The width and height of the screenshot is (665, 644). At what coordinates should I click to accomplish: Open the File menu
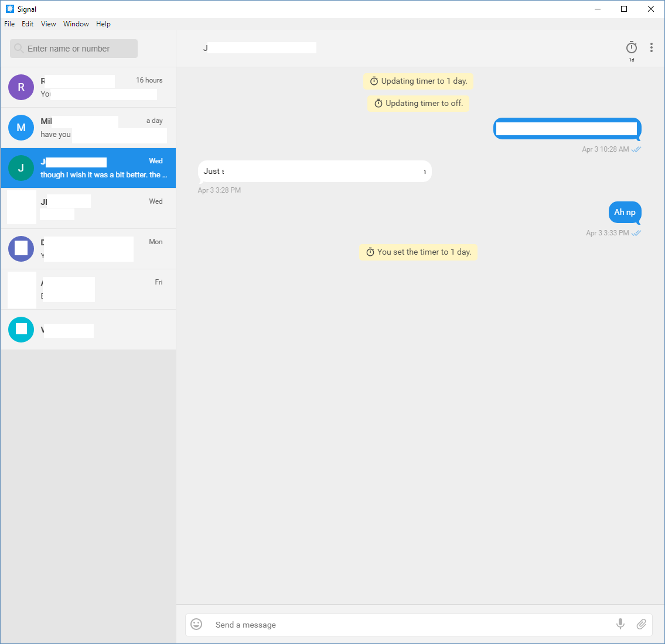pyautogui.click(x=9, y=24)
